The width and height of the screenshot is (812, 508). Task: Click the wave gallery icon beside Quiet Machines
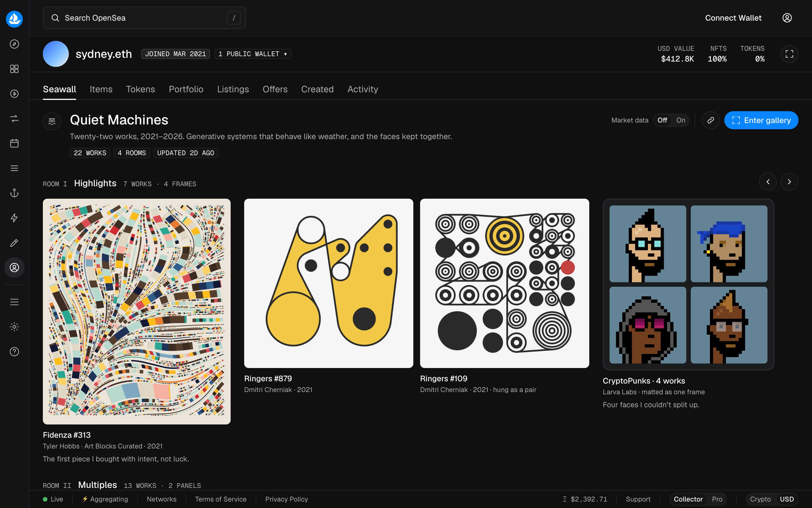point(52,121)
